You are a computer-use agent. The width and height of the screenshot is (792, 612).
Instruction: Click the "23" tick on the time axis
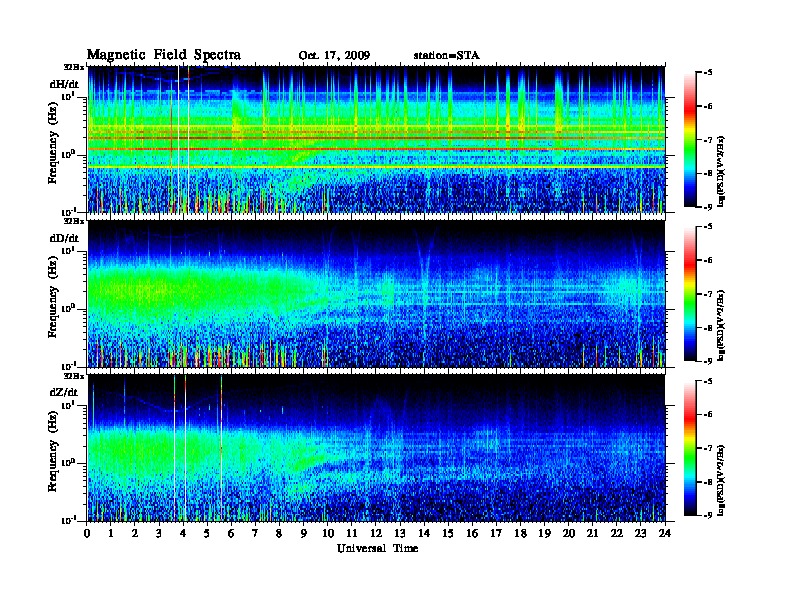point(640,533)
